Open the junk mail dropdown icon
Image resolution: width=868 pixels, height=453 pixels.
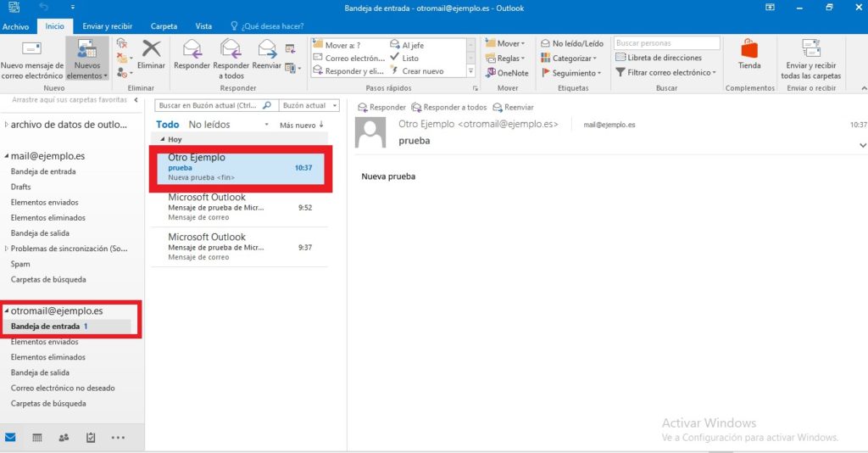click(124, 73)
